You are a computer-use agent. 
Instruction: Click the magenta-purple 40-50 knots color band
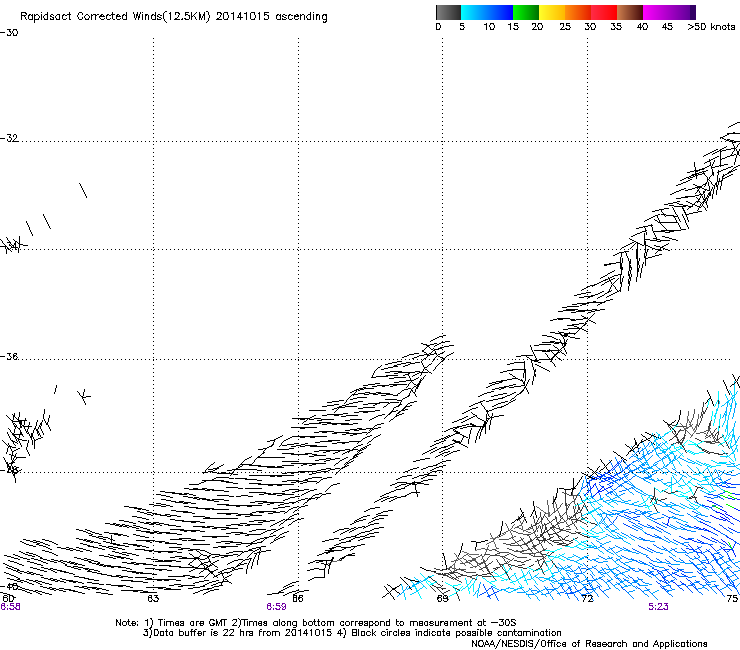(x=669, y=12)
